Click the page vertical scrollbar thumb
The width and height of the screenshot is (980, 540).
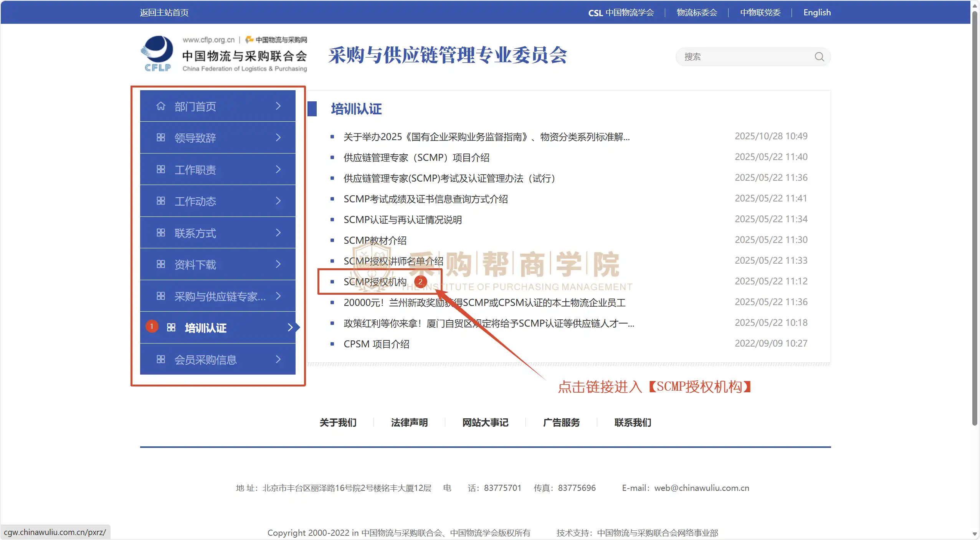coord(975,218)
